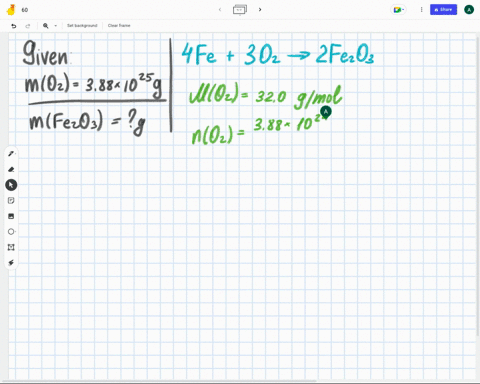
Task: Click Set background
Action: coord(82,26)
